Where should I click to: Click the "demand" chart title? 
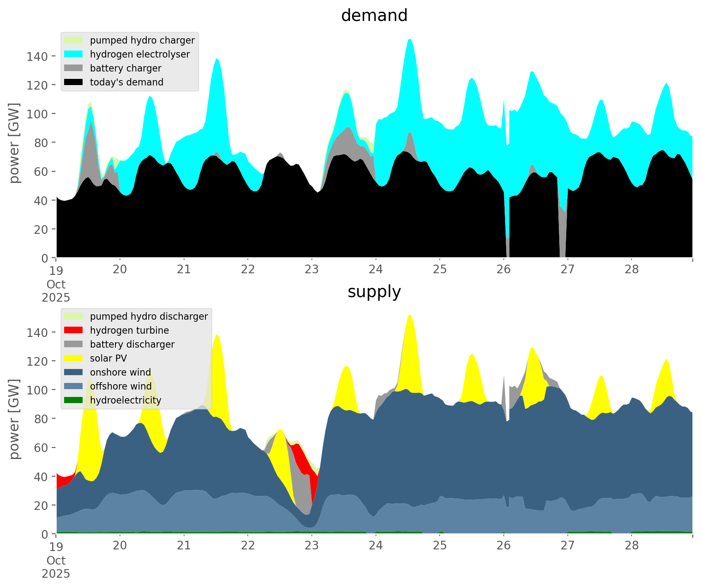374,16
